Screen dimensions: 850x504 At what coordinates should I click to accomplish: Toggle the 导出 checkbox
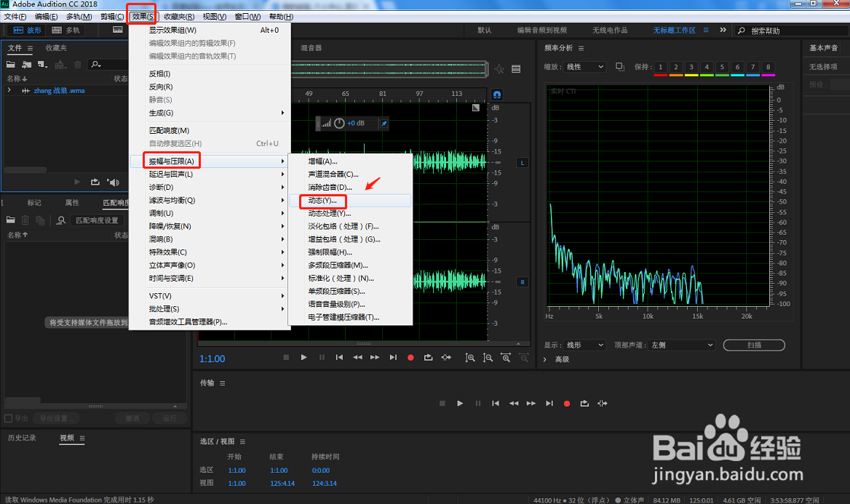(8, 418)
